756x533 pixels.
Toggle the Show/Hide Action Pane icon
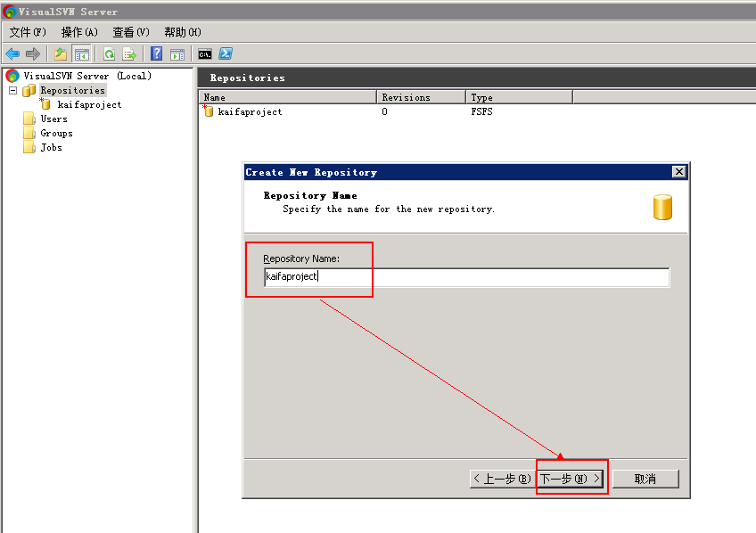click(177, 54)
